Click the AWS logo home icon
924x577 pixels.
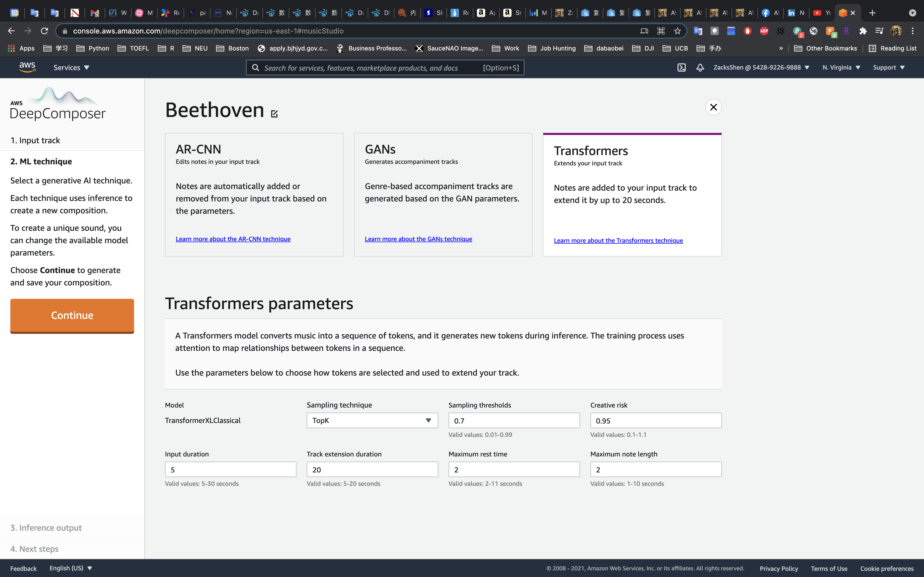[28, 67]
